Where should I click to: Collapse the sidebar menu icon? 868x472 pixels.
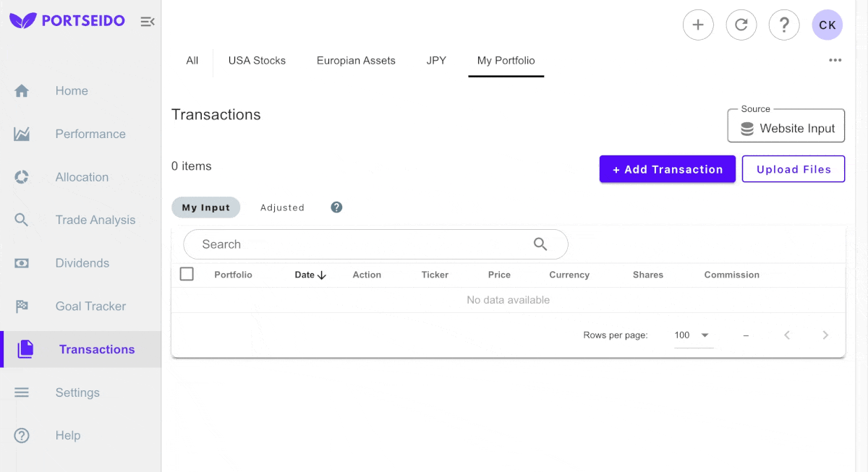coord(148,22)
